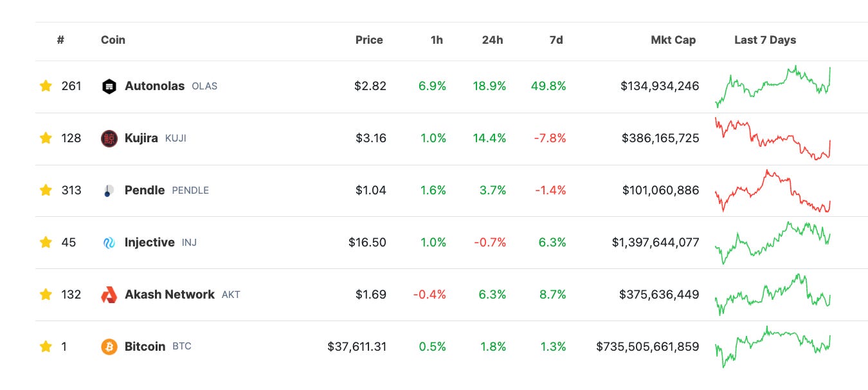Click the Pendle coin name link

click(145, 190)
